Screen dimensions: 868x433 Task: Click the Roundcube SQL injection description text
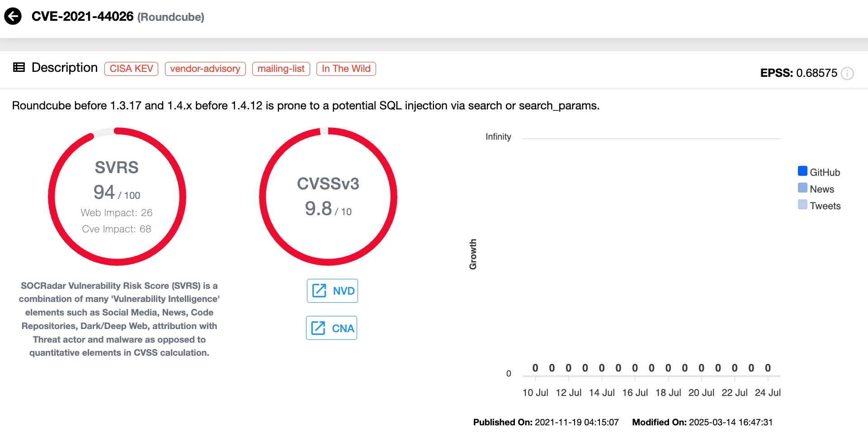pos(306,105)
